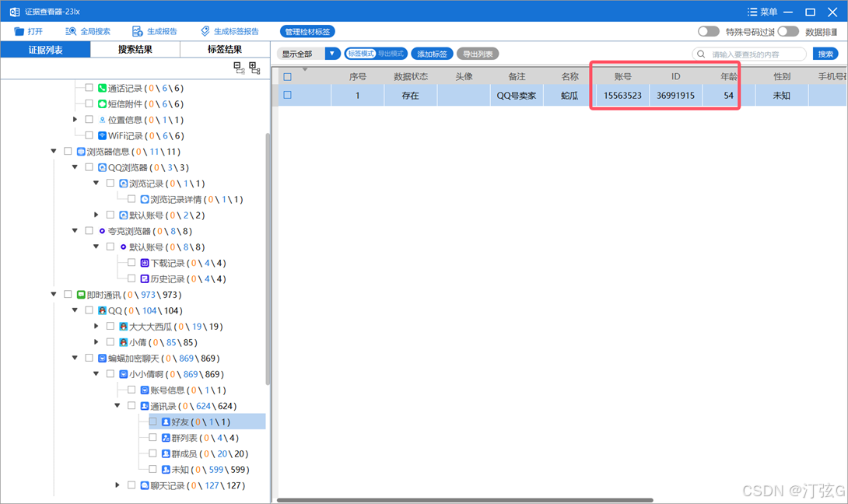Click 导出列表 button
This screenshot has height=504, width=848.
[478, 54]
